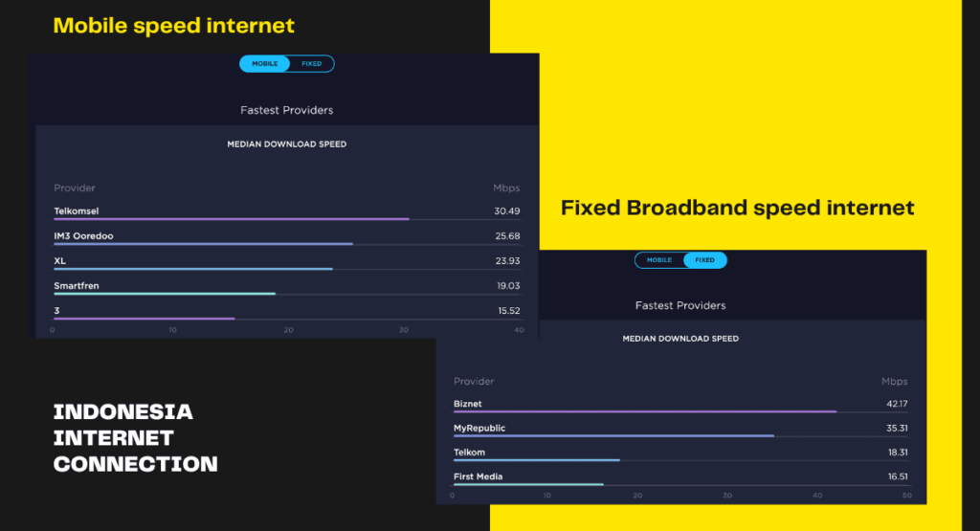
Task: Click the First Media provider row
Action: pyautogui.click(x=680, y=478)
